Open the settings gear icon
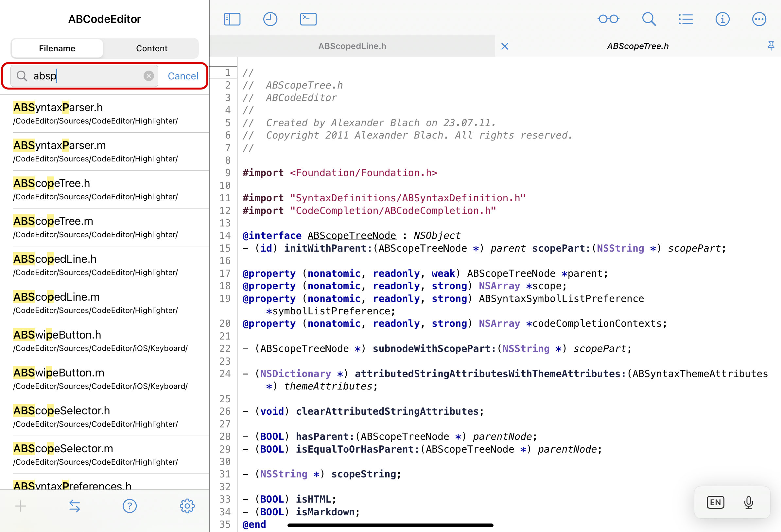The height and width of the screenshot is (532, 781). pyautogui.click(x=187, y=506)
